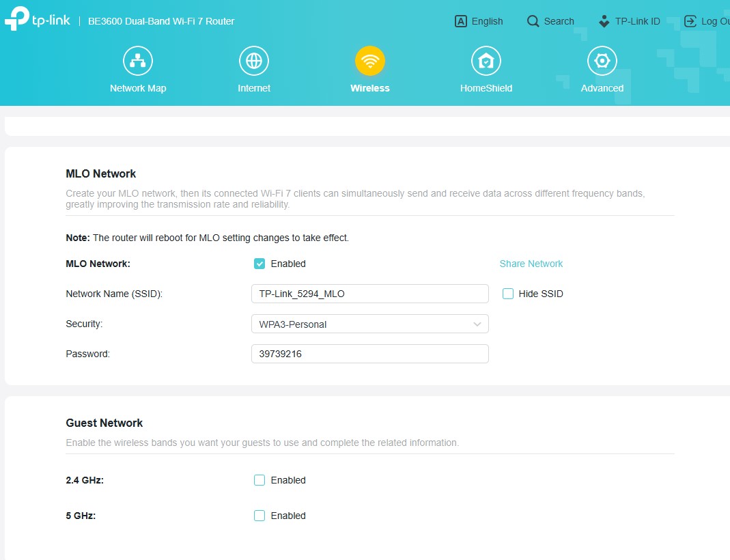
Task: Click the Share Network link
Action: pyautogui.click(x=531, y=264)
